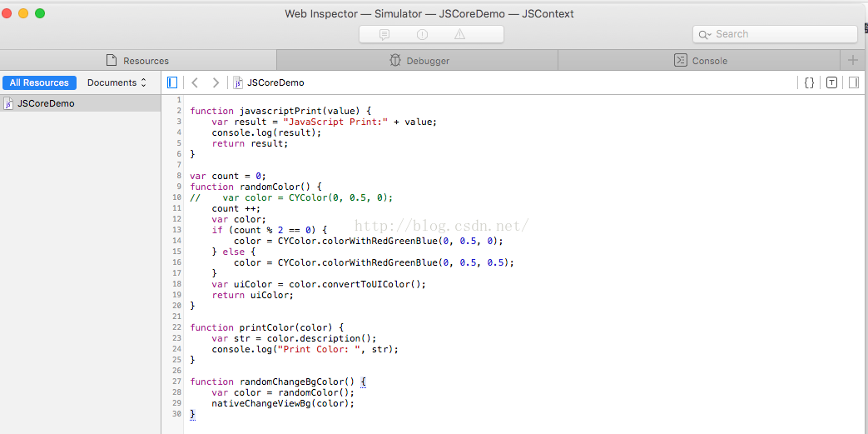Click the JS file icon in breadcrumb
This screenshot has height=434, width=868.
coord(238,82)
